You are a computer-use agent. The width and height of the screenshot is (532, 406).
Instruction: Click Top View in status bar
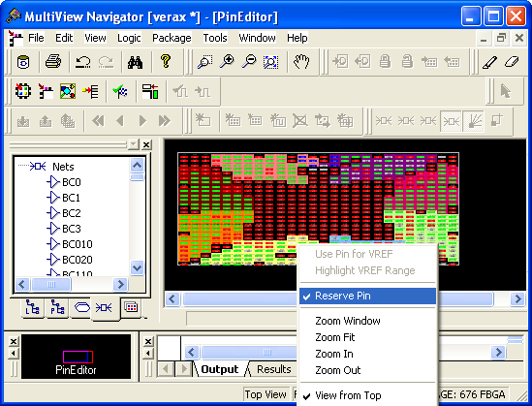click(x=266, y=394)
